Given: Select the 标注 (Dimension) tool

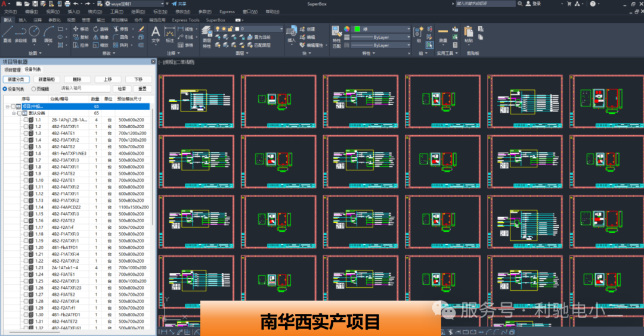Looking at the screenshot, I should click(x=169, y=35).
